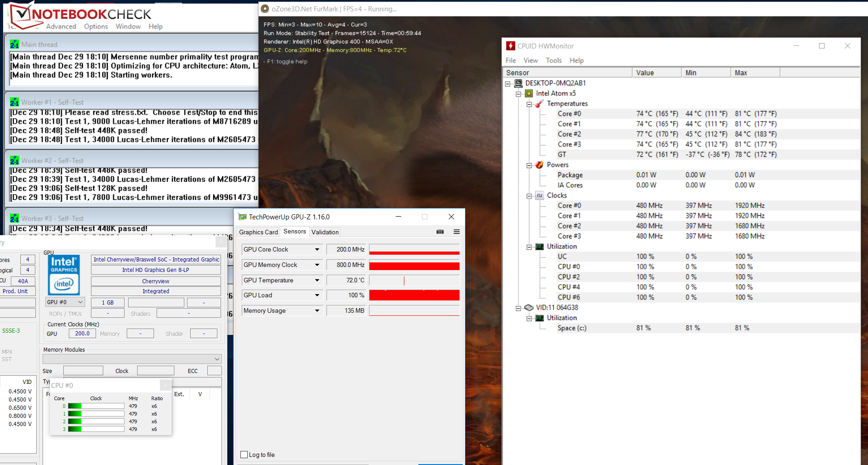Image resolution: width=868 pixels, height=465 pixels.
Task: Open the HWMonitor View menu
Action: pyautogui.click(x=531, y=60)
